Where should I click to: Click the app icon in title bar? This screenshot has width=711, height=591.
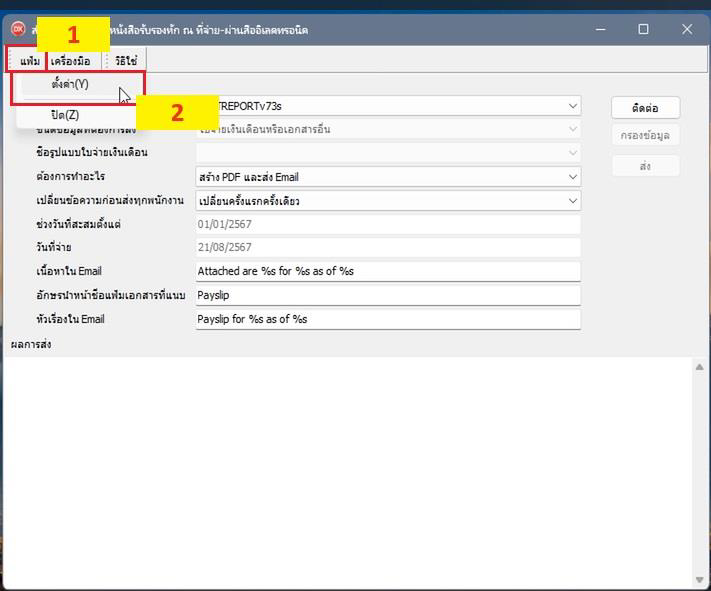point(17,29)
